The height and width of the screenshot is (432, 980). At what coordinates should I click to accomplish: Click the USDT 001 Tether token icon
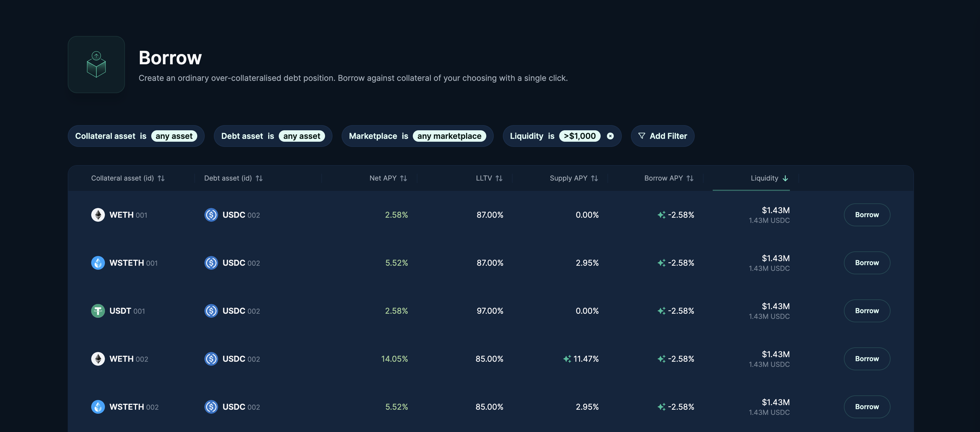[98, 311]
